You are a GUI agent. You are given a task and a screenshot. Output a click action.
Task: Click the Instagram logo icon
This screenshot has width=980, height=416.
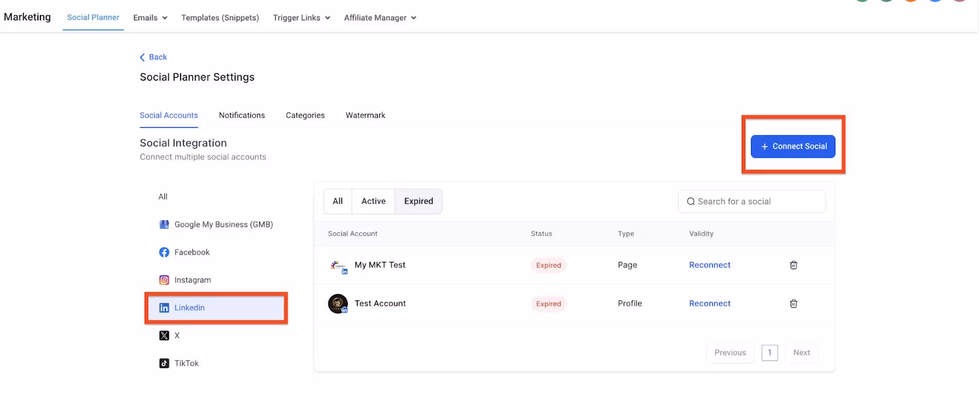[x=164, y=280]
